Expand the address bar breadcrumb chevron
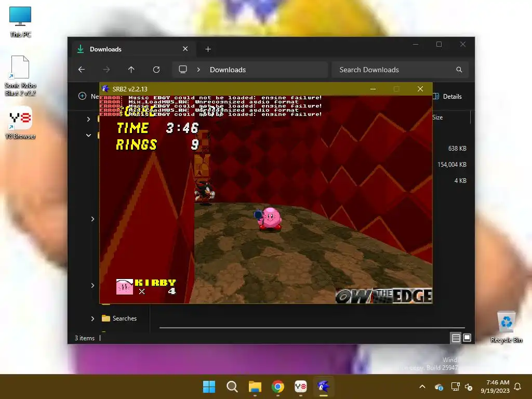 pos(198,70)
